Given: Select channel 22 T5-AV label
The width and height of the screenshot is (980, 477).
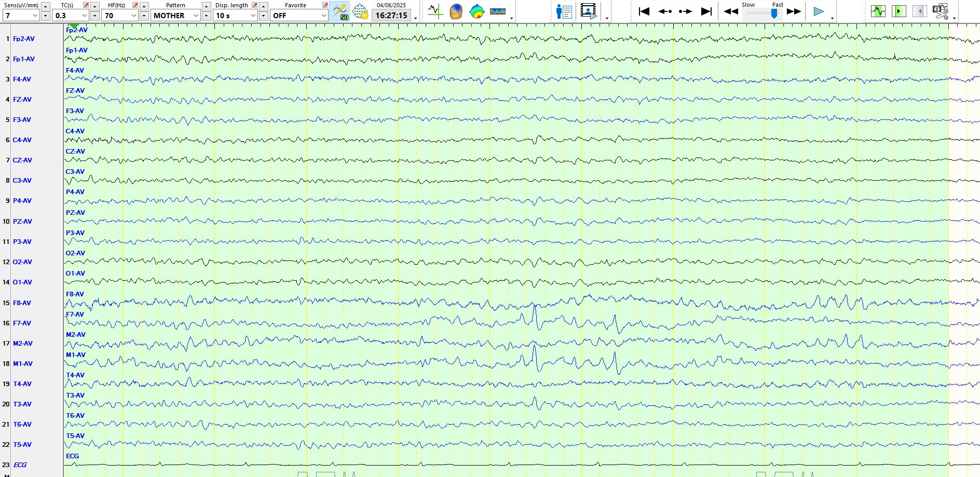Looking at the screenshot, I should [x=22, y=445].
